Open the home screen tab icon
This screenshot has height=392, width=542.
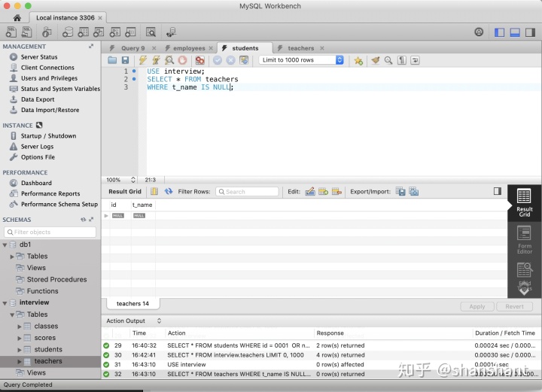tap(17, 17)
